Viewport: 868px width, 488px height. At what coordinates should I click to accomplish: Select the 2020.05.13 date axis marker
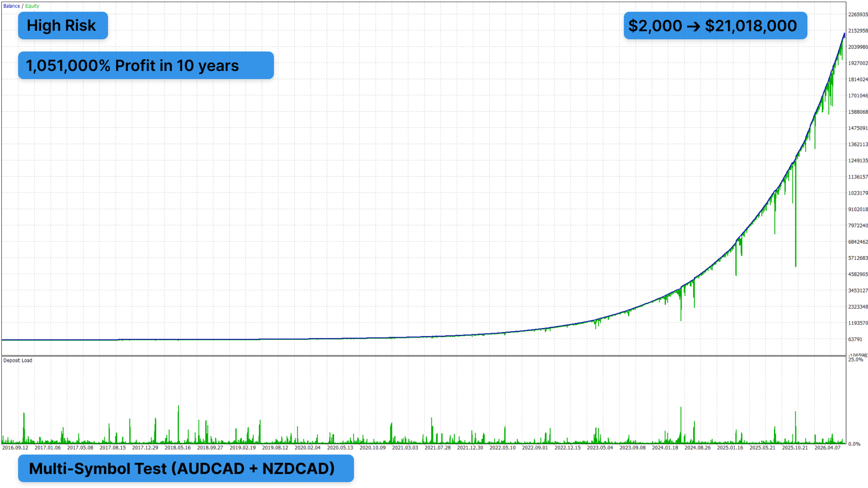click(x=340, y=448)
